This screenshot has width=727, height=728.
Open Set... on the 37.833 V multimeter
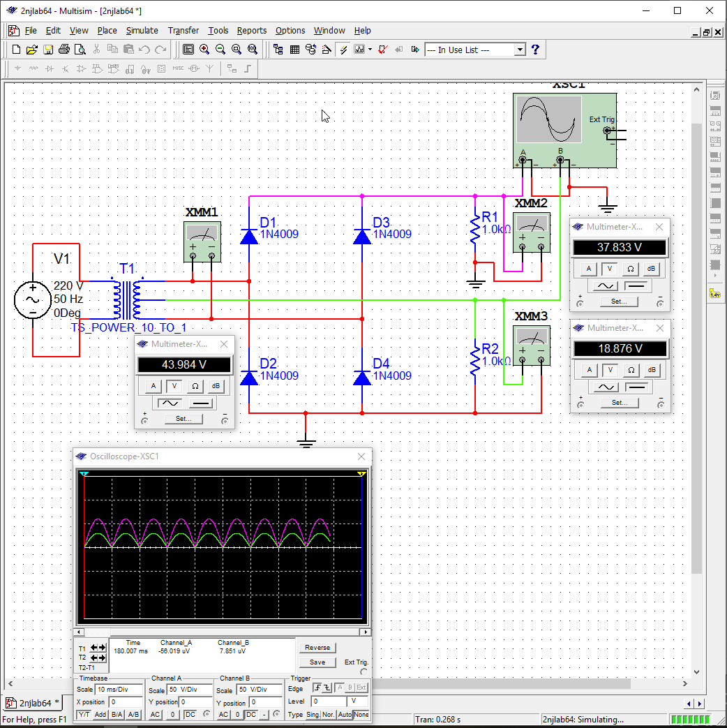click(618, 302)
